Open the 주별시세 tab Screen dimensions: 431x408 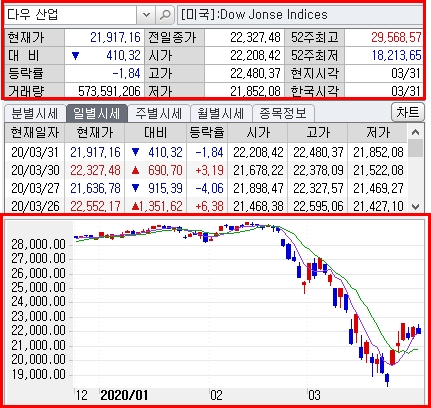[159, 113]
